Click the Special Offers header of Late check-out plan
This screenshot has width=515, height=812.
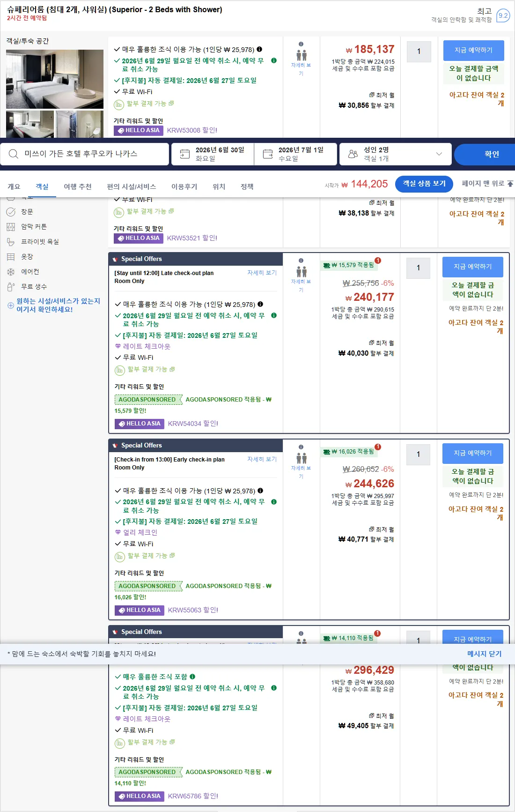[x=196, y=259]
